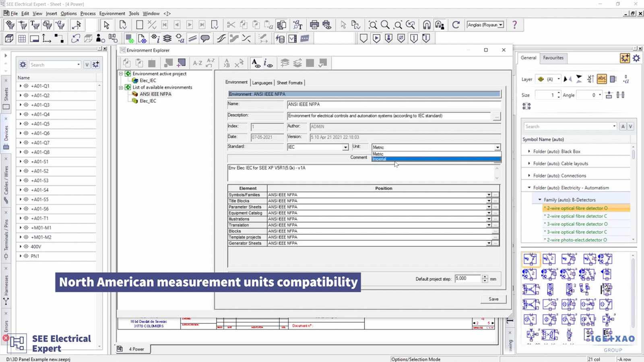Click the text filter funnel icon
This screenshot has height=362, width=644.
click(35, 25)
